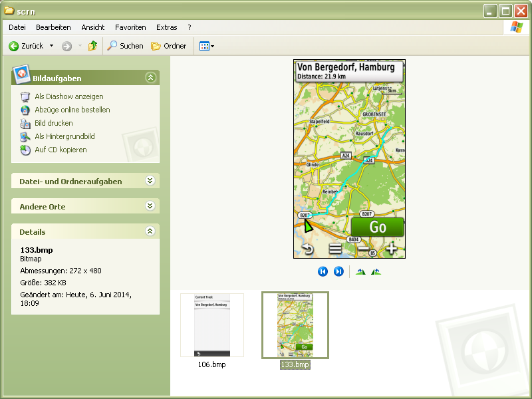Minimize the scrn window
The width and height of the screenshot is (532, 399).
click(x=490, y=11)
